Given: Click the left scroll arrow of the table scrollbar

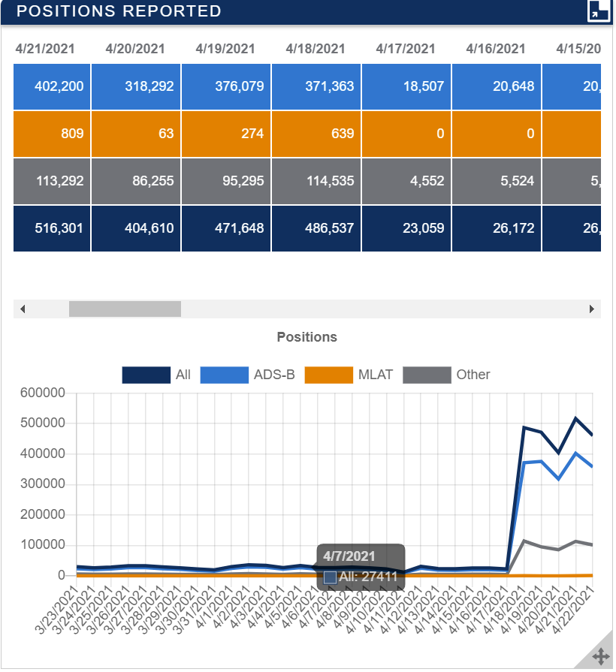Looking at the screenshot, I should (x=23, y=309).
